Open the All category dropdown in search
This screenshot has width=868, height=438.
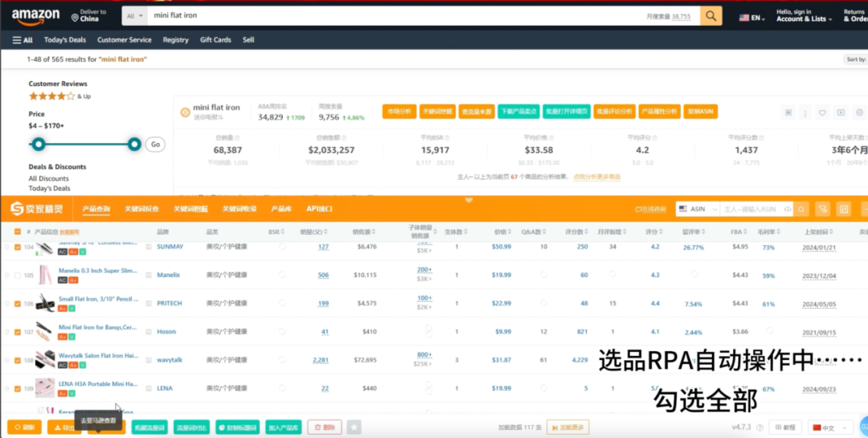134,15
